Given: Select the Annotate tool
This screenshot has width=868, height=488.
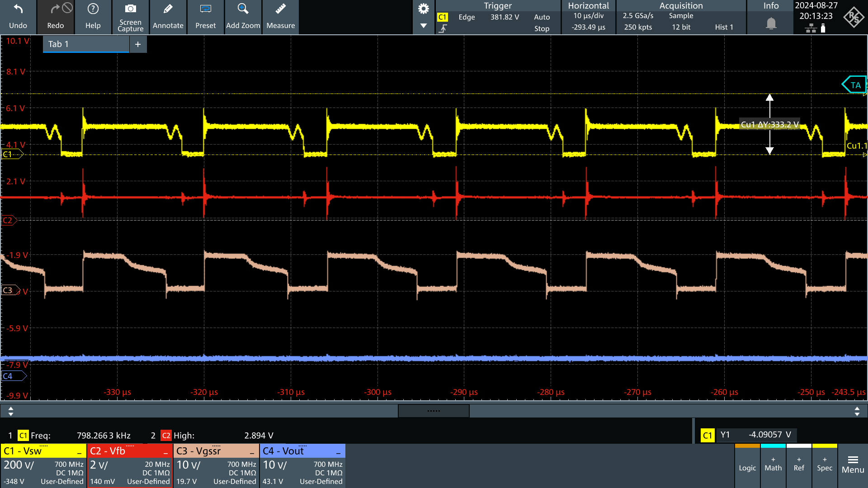Looking at the screenshot, I should point(167,16).
